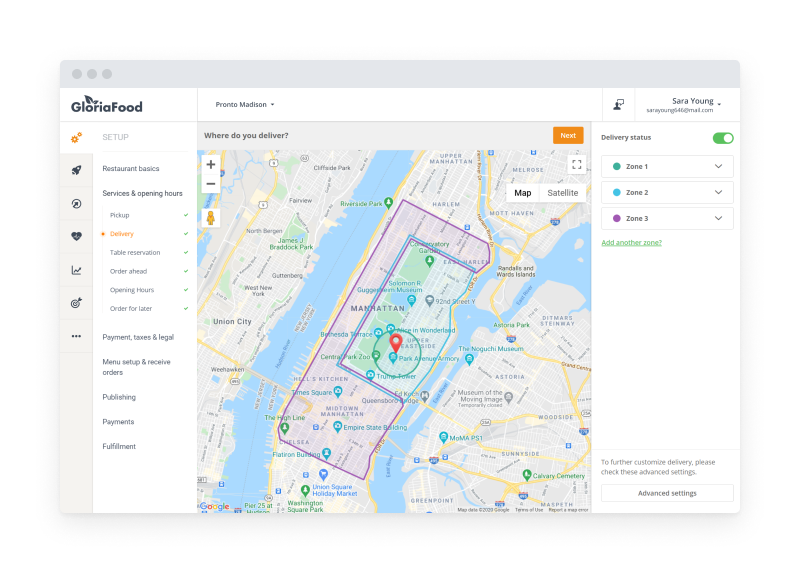Image resolution: width=800 pixels, height=580 pixels.
Task: Click Report a map error link
Action: coord(568,510)
